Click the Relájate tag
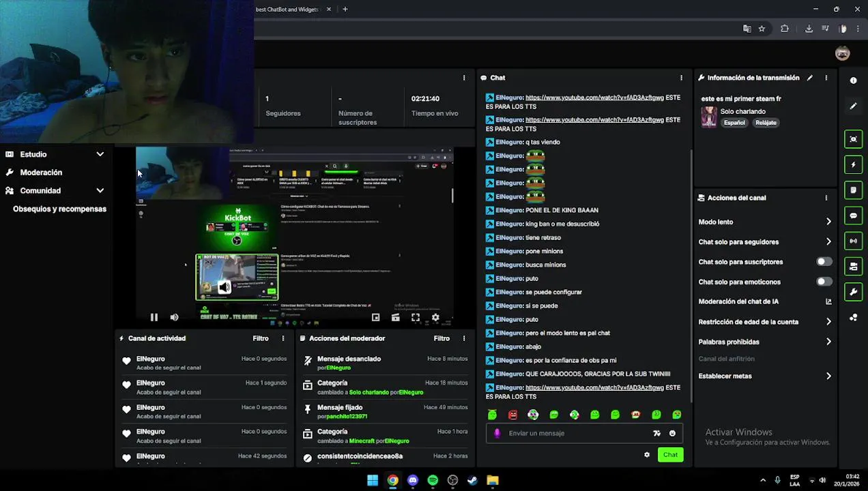This screenshot has width=868, height=491. pyautogui.click(x=766, y=123)
